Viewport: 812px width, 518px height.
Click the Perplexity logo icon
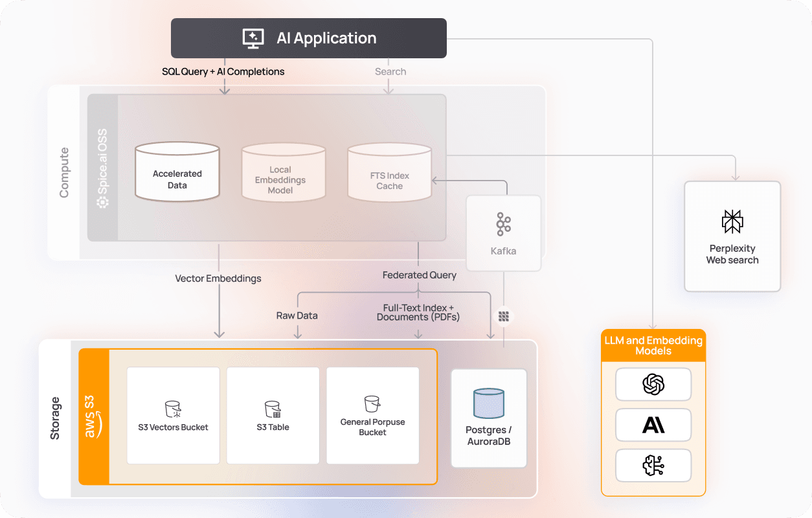tap(732, 221)
